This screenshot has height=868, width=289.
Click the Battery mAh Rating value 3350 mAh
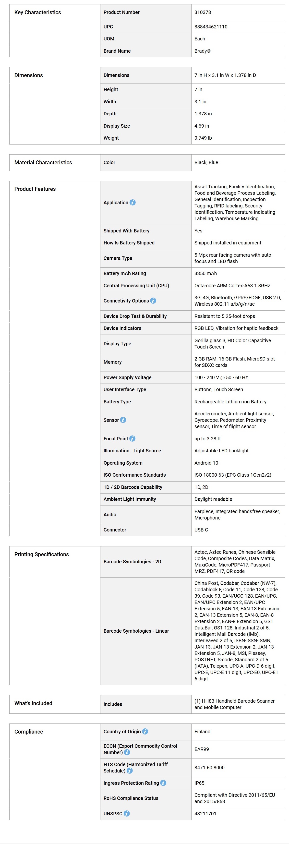(205, 273)
